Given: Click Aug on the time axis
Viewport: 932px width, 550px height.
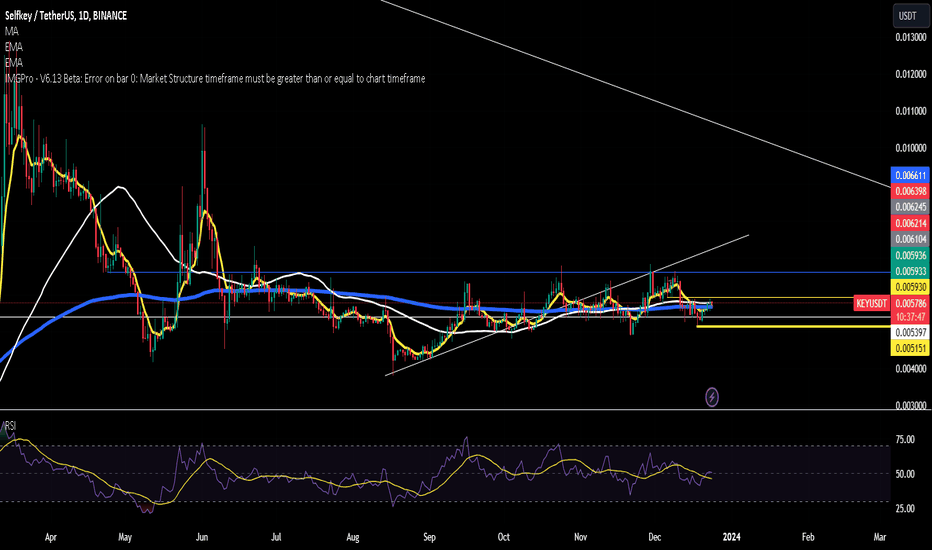Looking at the screenshot, I should pyautogui.click(x=352, y=537).
